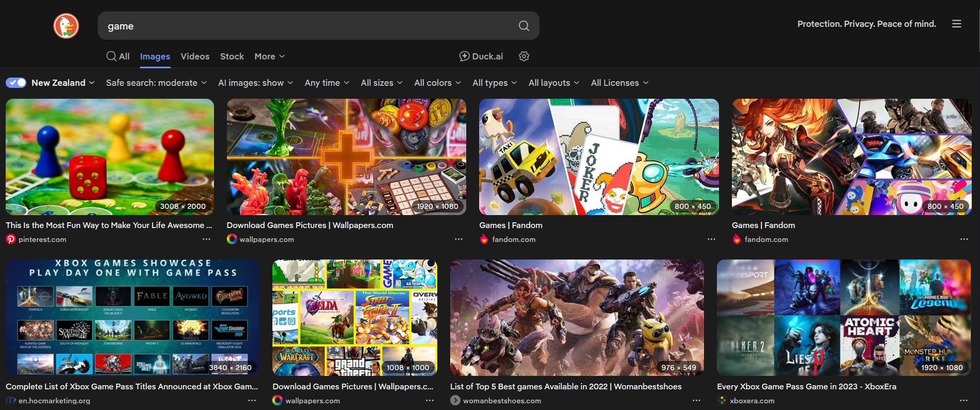Toggle the New Zealand region switch

point(16,83)
